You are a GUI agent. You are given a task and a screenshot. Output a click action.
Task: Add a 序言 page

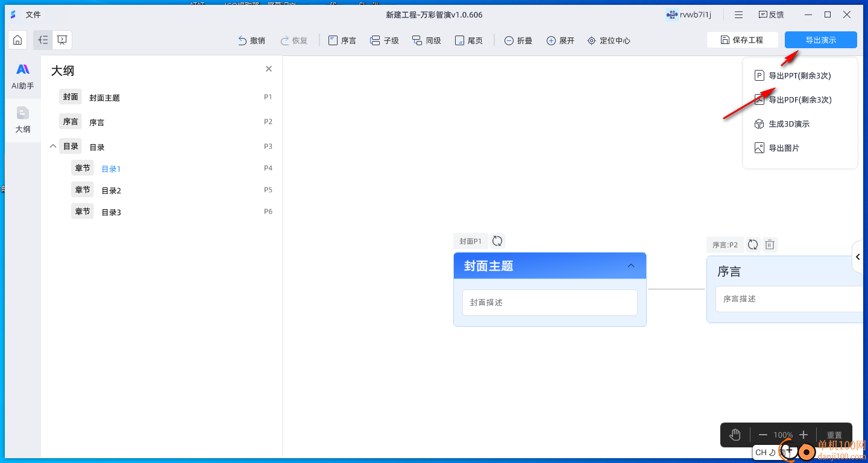(342, 40)
